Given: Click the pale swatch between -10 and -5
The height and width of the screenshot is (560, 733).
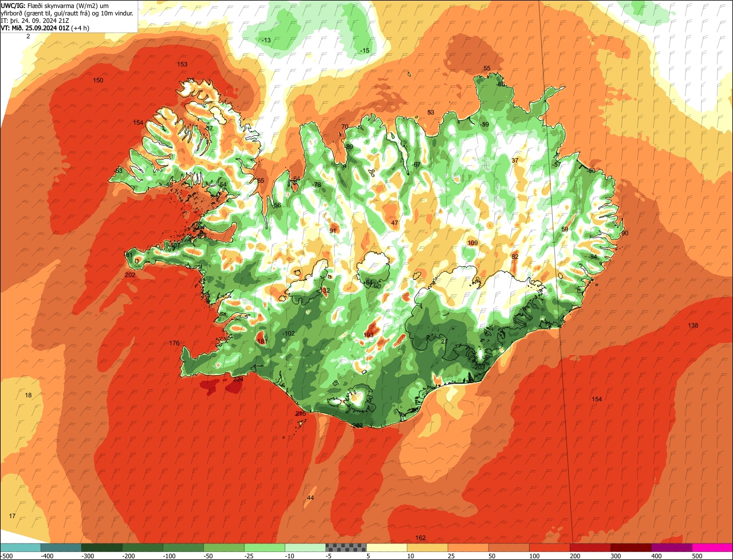Looking at the screenshot, I should coord(305,547).
